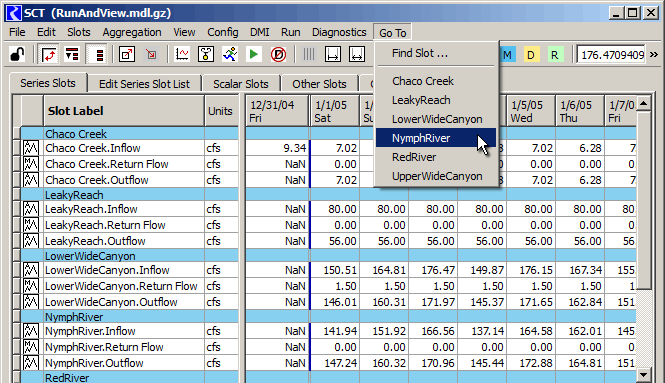665x383 pixels.
Task: Click series icon for LeakyReach.Outflow
Action: 31,241
